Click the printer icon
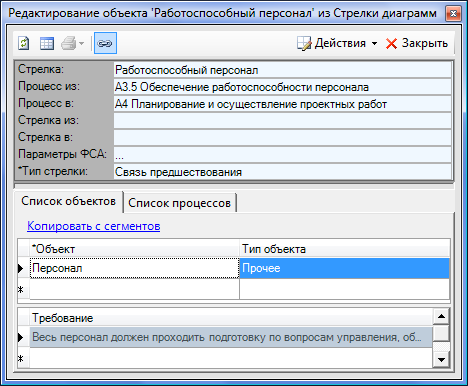 click(x=69, y=43)
